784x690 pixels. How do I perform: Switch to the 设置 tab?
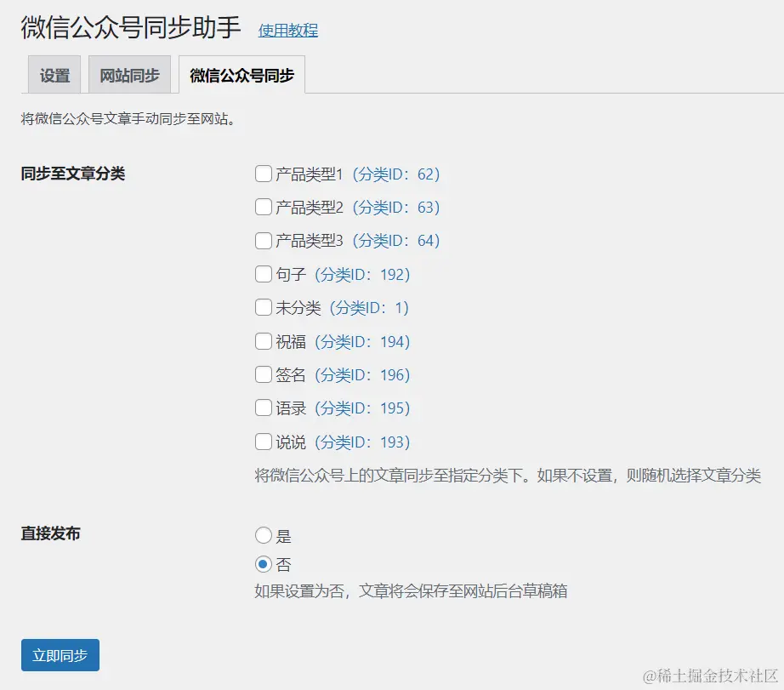point(54,75)
